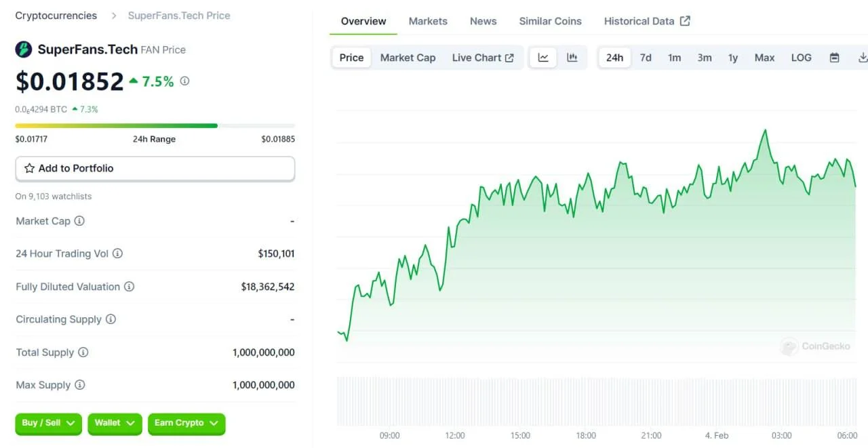Expand the Buy / Sell dropdown

48,423
